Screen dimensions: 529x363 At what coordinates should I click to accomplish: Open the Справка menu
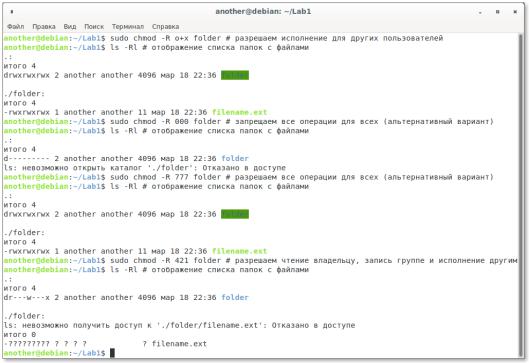(165, 26)
